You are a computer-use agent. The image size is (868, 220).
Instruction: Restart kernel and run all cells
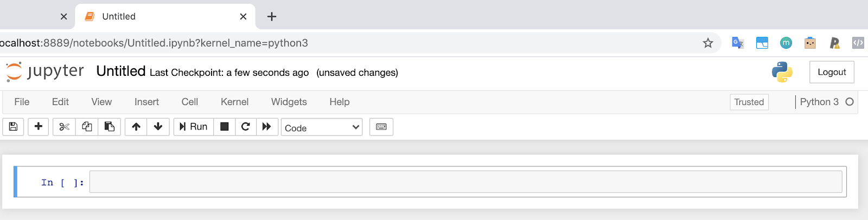point(266,127)
